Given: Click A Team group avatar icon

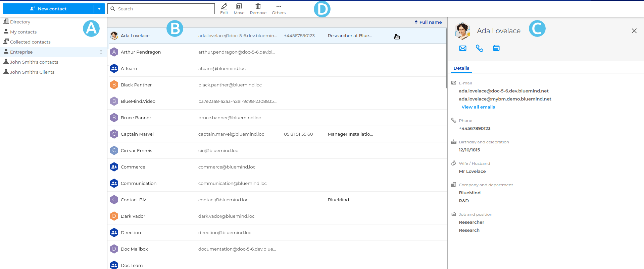Looking at the screenshot, I should tap(114, 68).
